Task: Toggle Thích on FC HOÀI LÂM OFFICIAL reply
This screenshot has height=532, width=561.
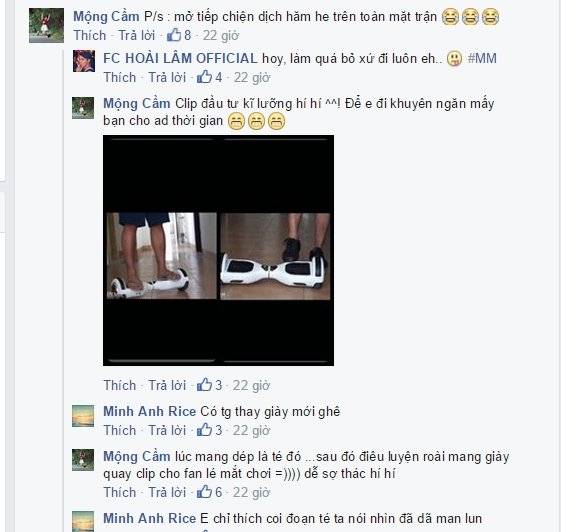Action: point(120,77)
